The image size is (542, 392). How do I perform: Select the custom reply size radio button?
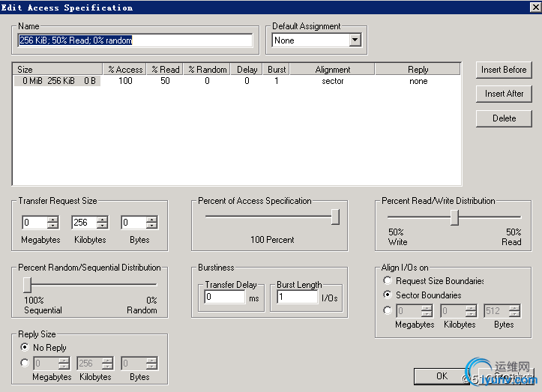click(25, 364)
